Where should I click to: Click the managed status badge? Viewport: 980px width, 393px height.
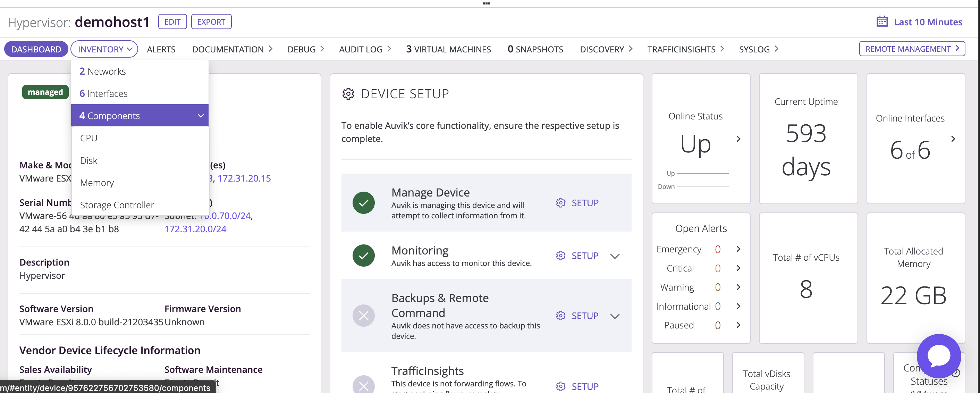45,92
